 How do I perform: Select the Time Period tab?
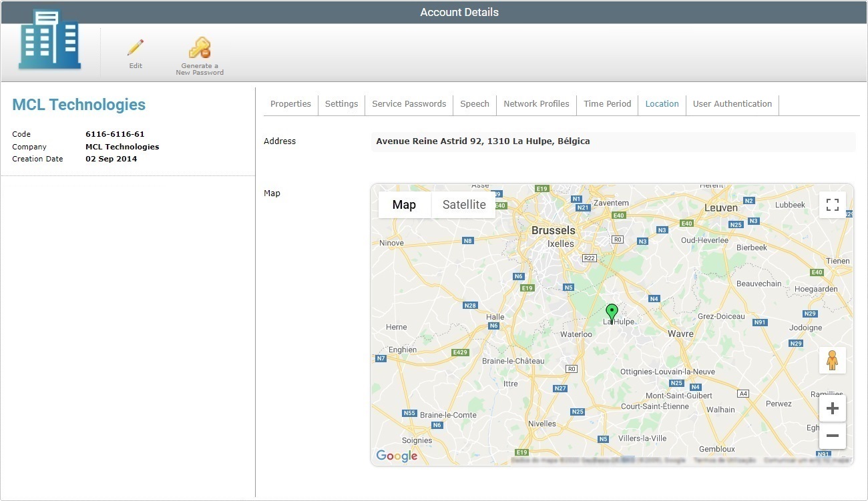607,104
